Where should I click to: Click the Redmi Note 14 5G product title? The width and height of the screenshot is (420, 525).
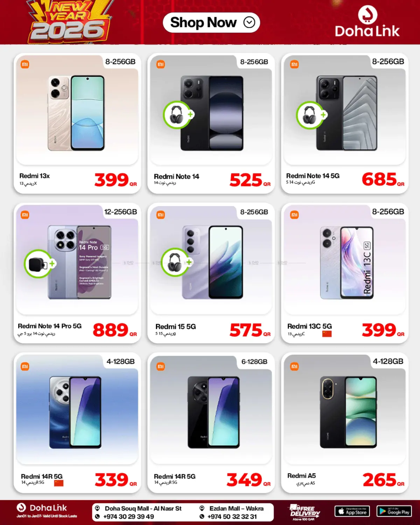[x=313, y=176]
